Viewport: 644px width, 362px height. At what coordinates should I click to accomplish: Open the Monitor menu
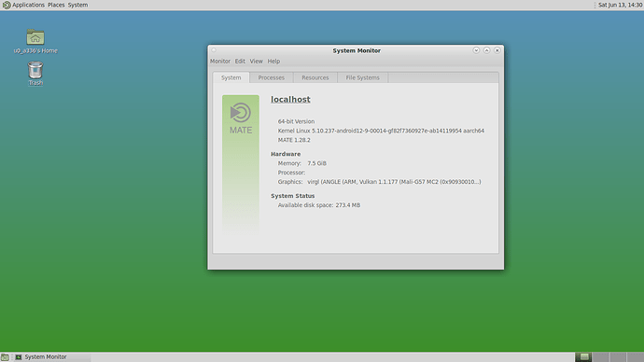pos(220,62)
